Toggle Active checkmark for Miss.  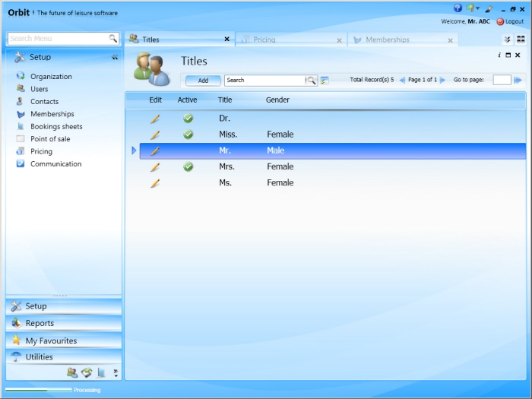(188, 135)
